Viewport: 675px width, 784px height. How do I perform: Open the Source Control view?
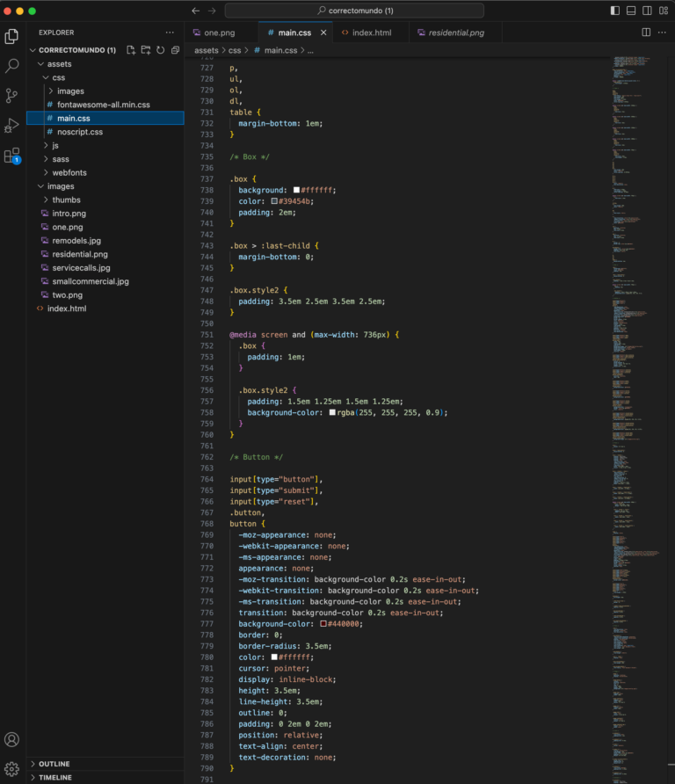12,96
